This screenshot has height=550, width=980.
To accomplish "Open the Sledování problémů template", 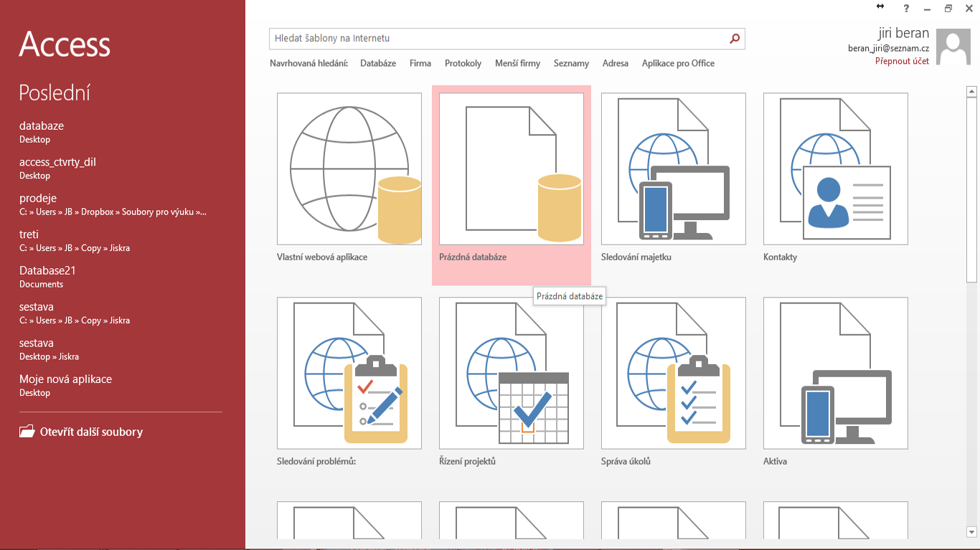I will (349, 374).
